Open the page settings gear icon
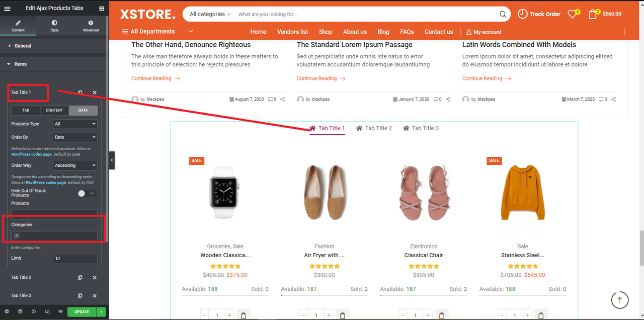 tap(7, 311)
